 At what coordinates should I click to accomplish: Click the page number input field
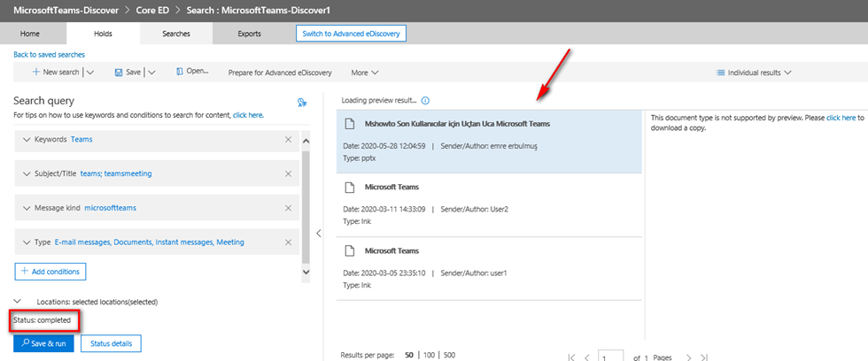[x=610, y=357]
